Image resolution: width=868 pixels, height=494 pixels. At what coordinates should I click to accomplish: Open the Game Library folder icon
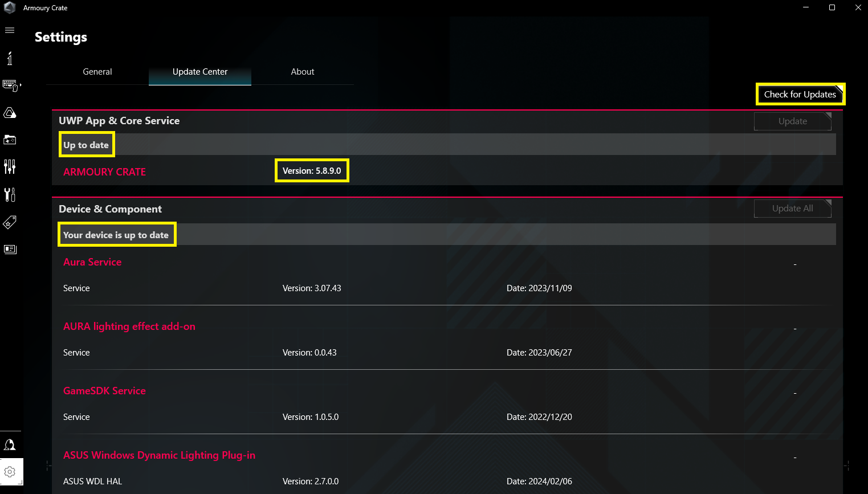pos(10,140)
